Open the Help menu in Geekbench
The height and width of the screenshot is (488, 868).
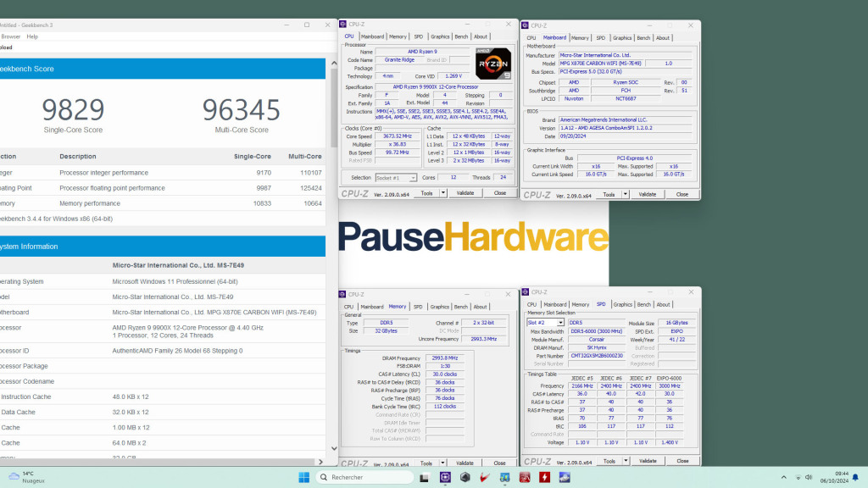tap(33, 36)
